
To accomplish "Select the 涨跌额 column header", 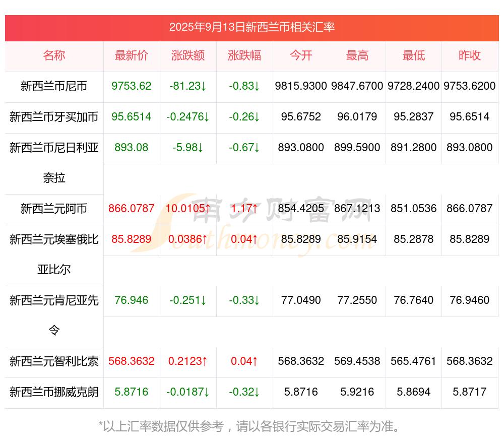I will click(x=188, y=55).
